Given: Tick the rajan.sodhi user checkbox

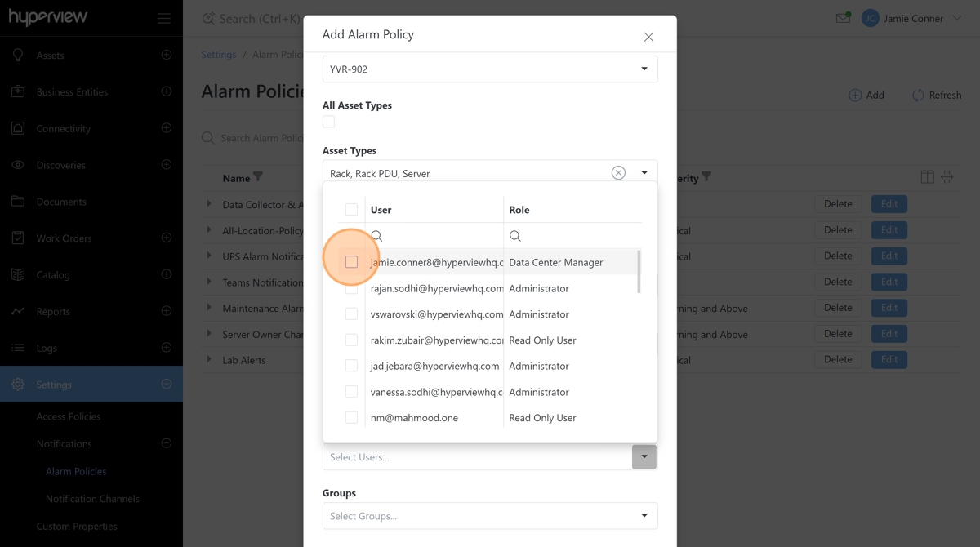Looking at the screenshot, I should pos(351,288).
